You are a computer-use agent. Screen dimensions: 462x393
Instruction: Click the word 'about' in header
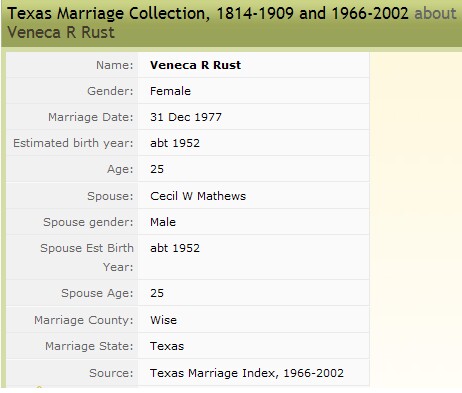[435, 14]
